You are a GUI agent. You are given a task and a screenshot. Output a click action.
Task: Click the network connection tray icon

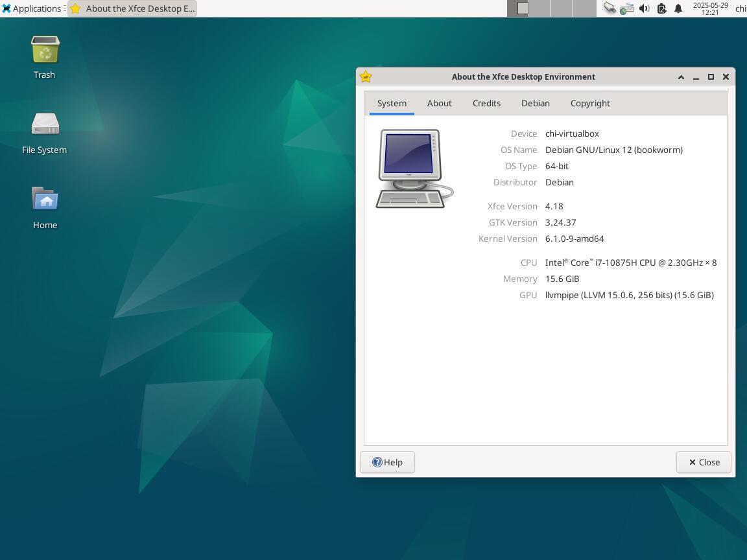pyautogui.click(x=610, y=8)
